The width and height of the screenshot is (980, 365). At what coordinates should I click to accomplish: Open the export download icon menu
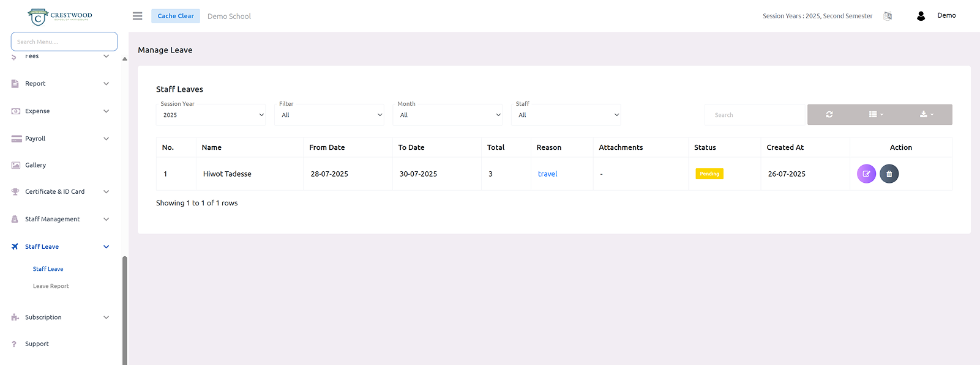926,114
